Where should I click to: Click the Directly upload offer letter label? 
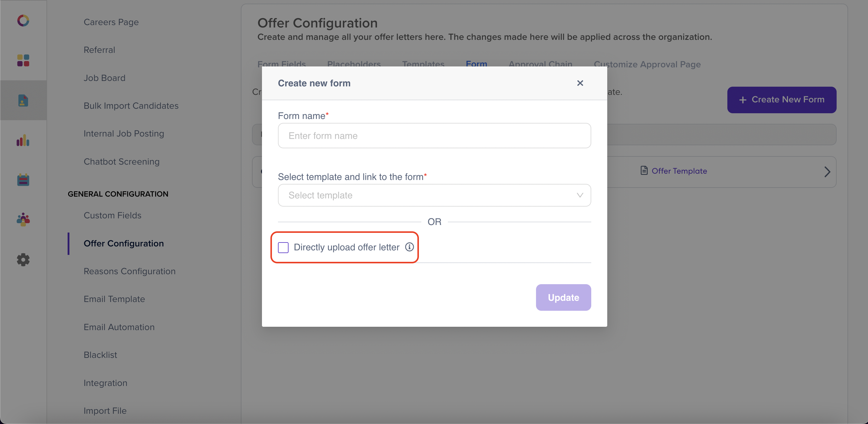coord(346,247)
